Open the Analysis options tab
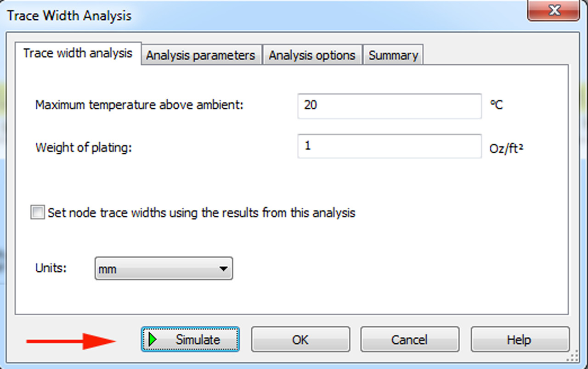 pyautogui.click(x=312, y=56)
